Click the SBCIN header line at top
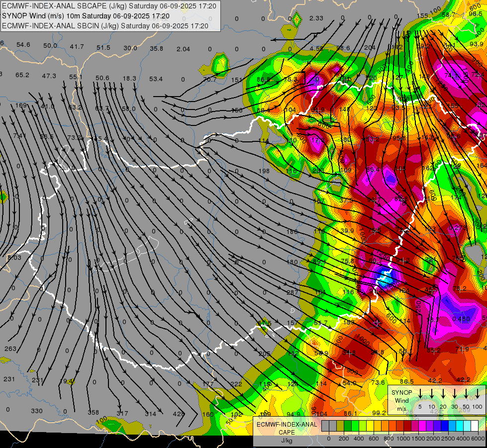The height and width of the screenshot is (448, 487). coord(105,26)
